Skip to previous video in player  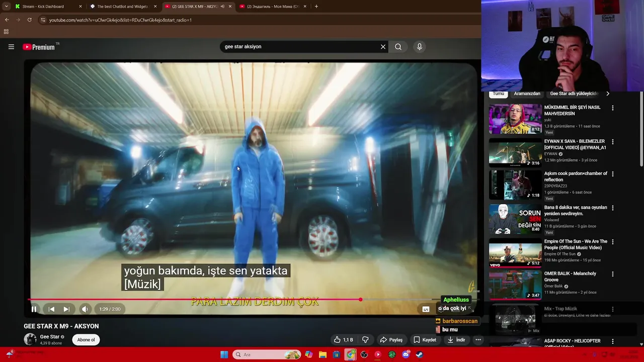51,309
